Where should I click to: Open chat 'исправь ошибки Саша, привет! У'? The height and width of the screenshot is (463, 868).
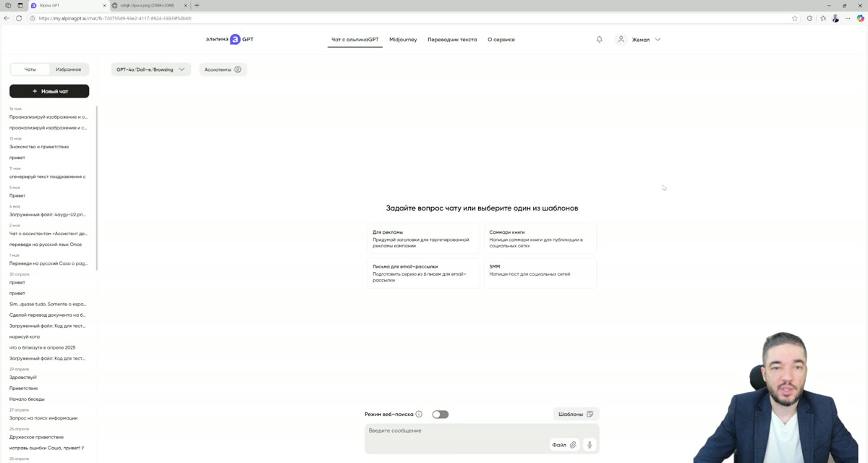47,448
